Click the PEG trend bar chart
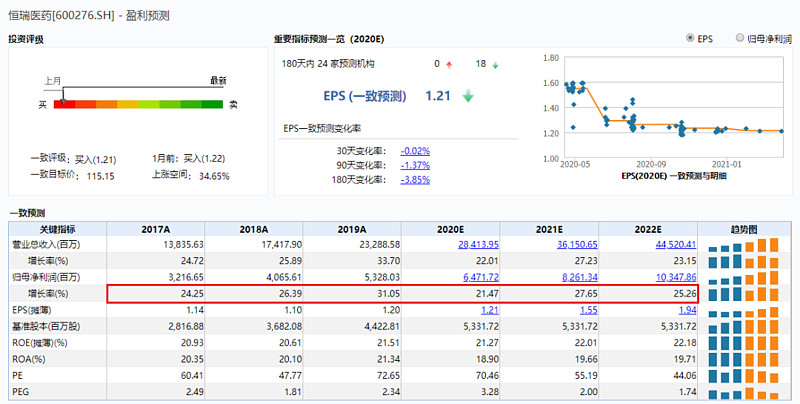This screenshot has height=404, width=800. [x=743, y=393]
